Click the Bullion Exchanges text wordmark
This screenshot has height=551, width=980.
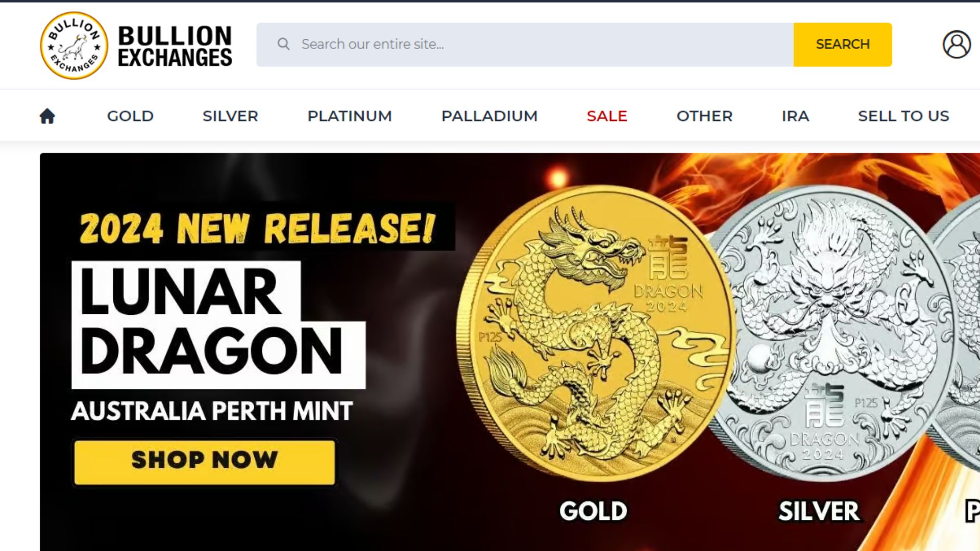pos(175,46)
